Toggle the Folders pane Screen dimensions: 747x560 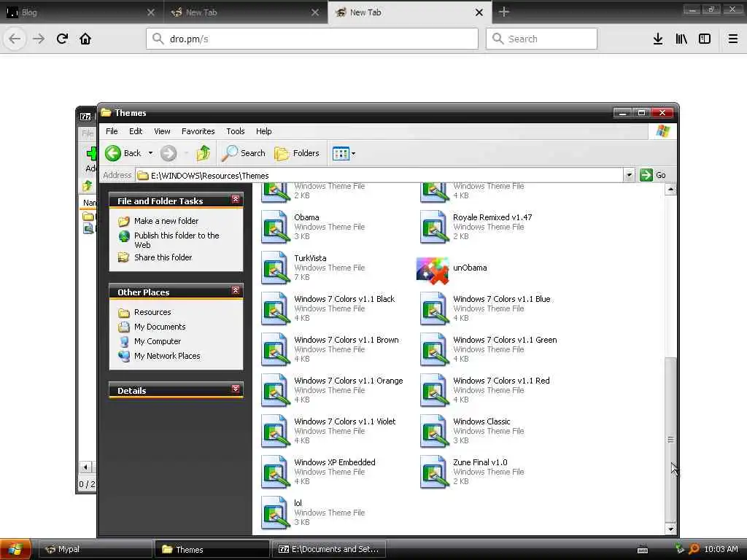(297, 153)
